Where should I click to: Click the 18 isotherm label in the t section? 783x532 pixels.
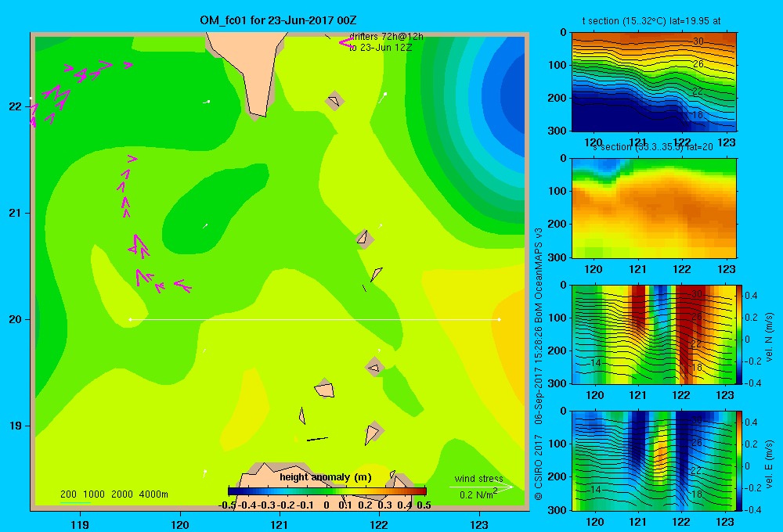(x=698, y=115)
